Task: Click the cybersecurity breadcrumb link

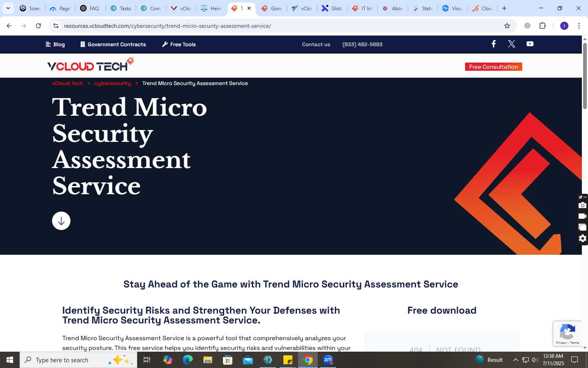Action: 113,83
